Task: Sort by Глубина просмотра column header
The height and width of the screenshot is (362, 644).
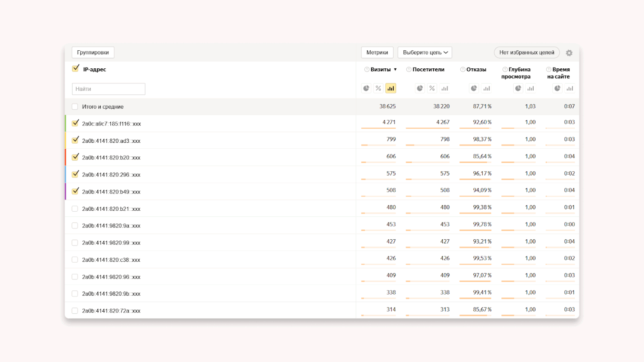Action: [517, 73]
